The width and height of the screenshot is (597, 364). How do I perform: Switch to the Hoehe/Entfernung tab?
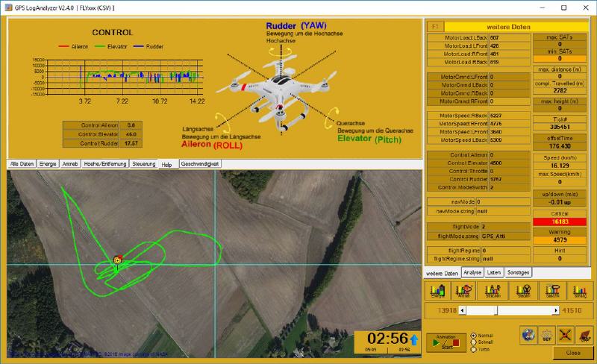(x=105, y=163)
